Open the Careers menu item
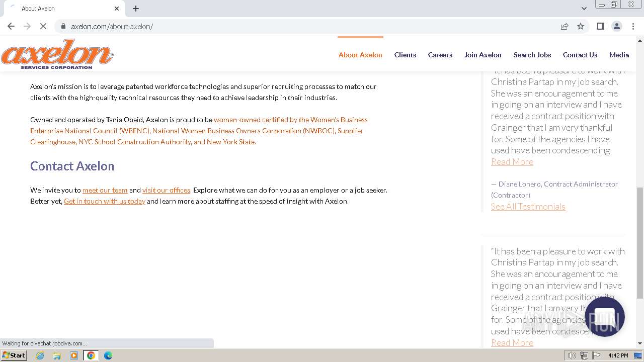The image size is (644, 362). tap(440, 55)
